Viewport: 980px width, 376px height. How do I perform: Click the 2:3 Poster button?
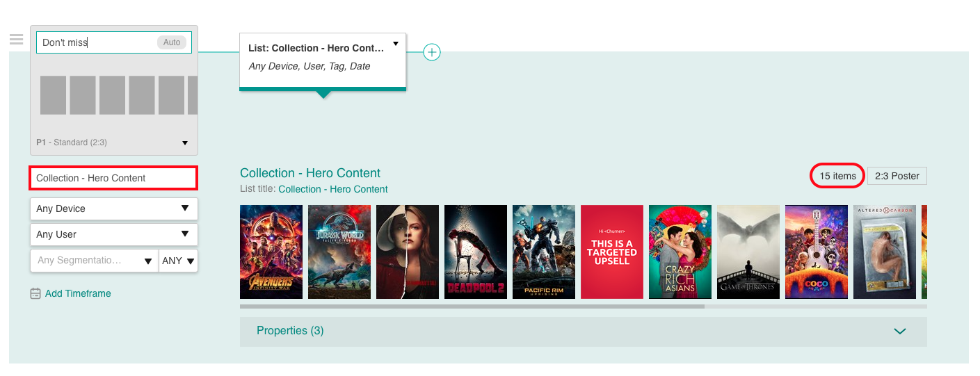pyautogui.click(x=897, y=176)
